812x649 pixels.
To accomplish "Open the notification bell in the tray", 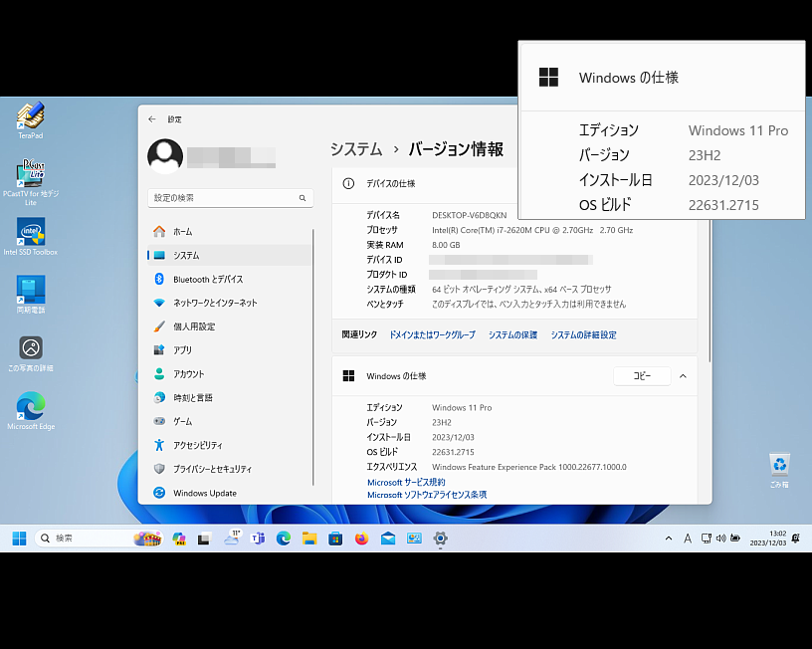I will tap(796, 539).
